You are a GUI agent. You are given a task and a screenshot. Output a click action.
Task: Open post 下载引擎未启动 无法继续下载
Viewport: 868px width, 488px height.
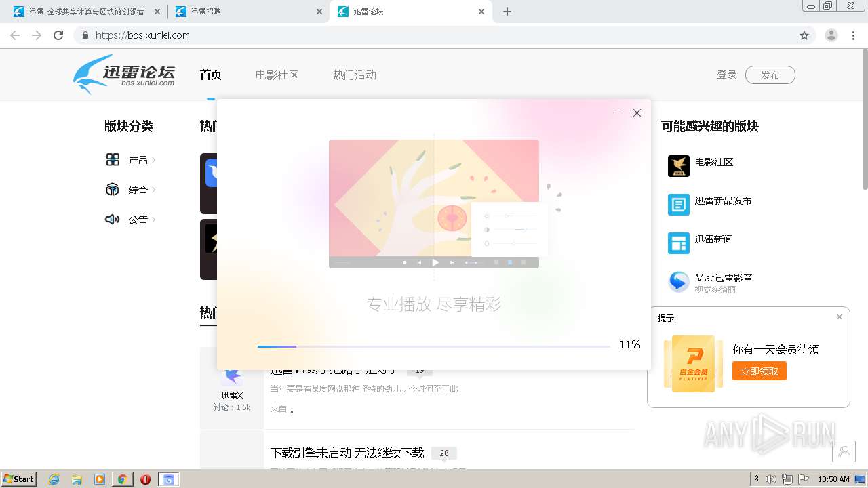pos(347,453)
